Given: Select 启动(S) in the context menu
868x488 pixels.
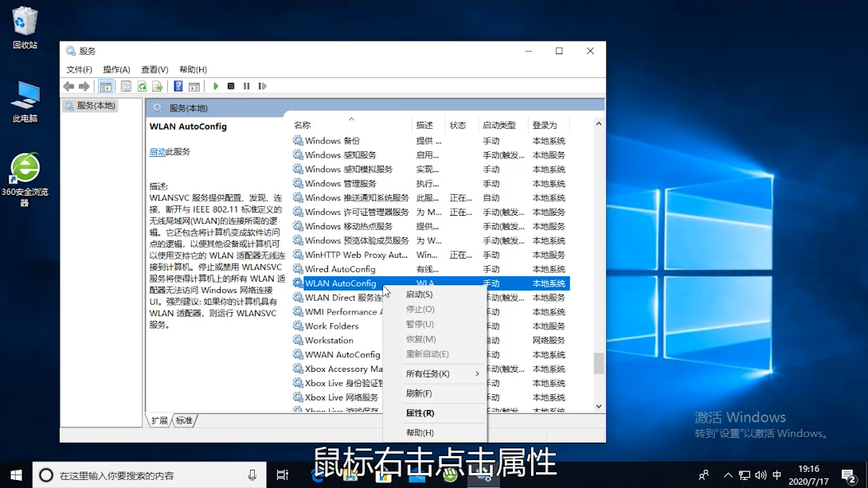Looking at the screenshot, I should point(419,295).
